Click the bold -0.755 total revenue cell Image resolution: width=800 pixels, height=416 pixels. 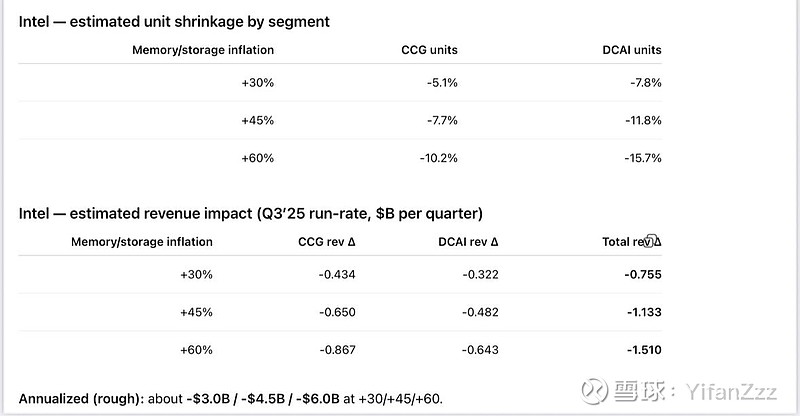[643, 274]
